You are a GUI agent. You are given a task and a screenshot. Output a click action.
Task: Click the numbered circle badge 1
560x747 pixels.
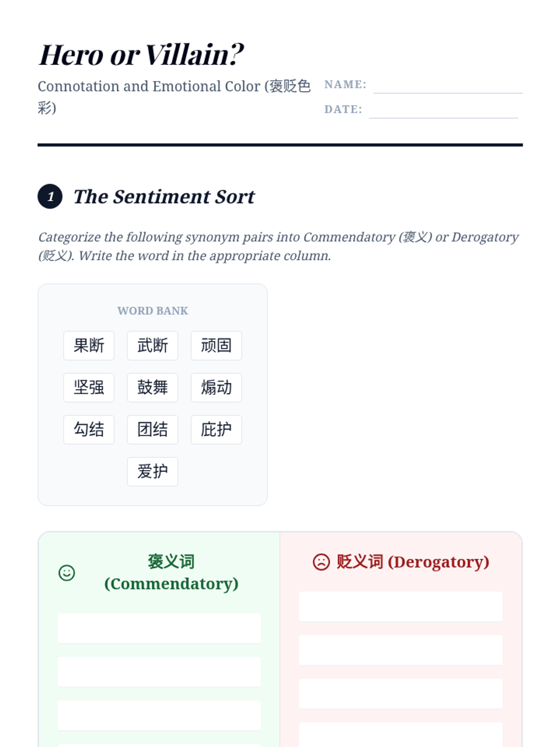click(50, 196)
